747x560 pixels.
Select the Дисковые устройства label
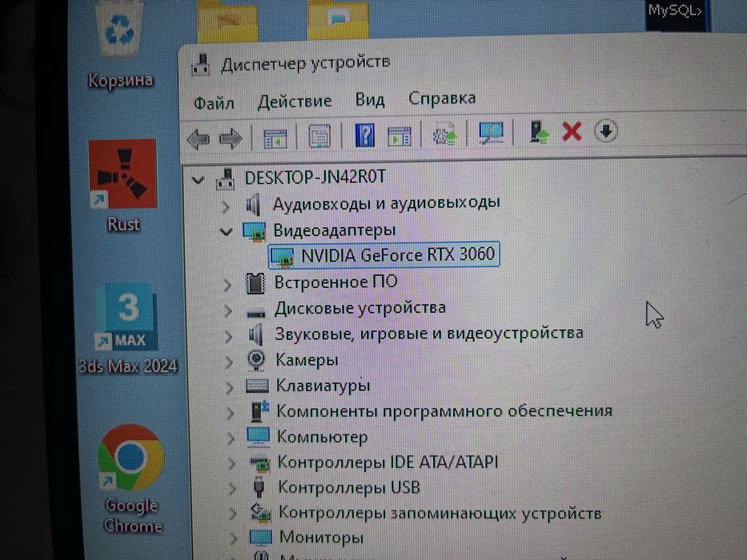[x=360, y=309]
